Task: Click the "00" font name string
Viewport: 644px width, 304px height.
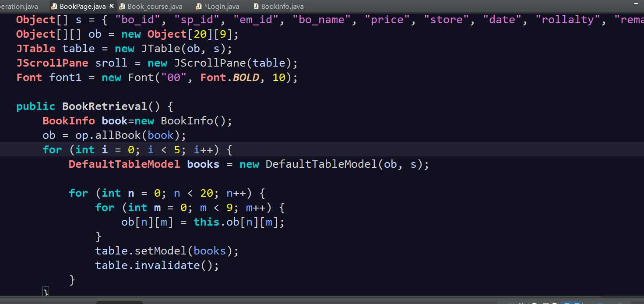Action: 174,78
